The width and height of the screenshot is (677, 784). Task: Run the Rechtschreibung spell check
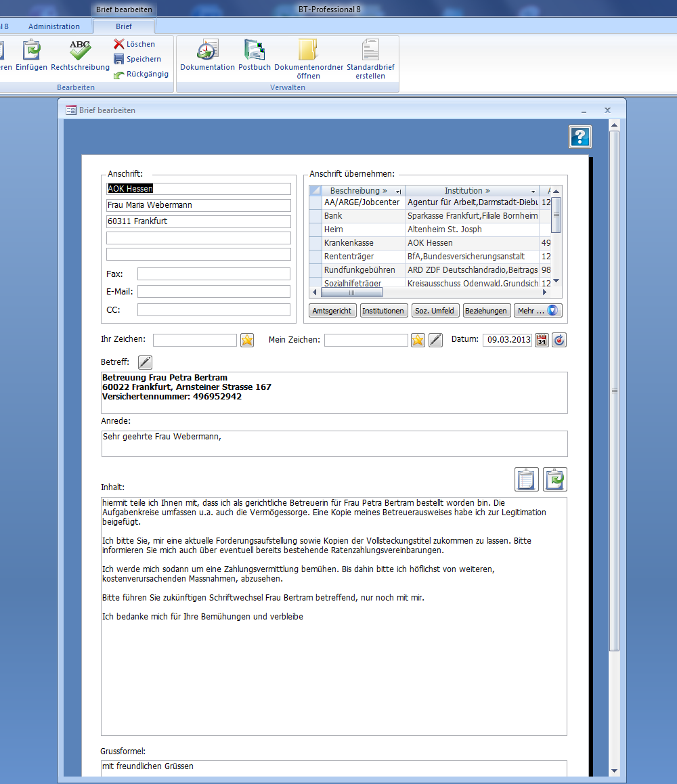point(80,55)
